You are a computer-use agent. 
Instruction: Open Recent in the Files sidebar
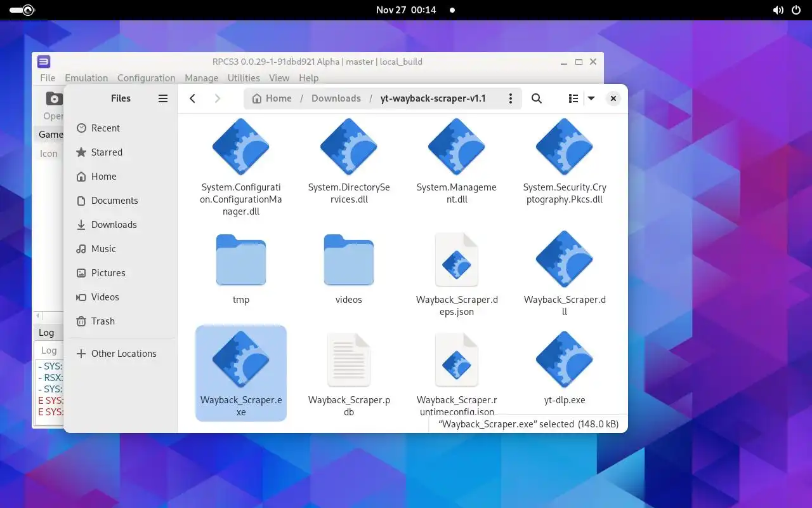121,128
